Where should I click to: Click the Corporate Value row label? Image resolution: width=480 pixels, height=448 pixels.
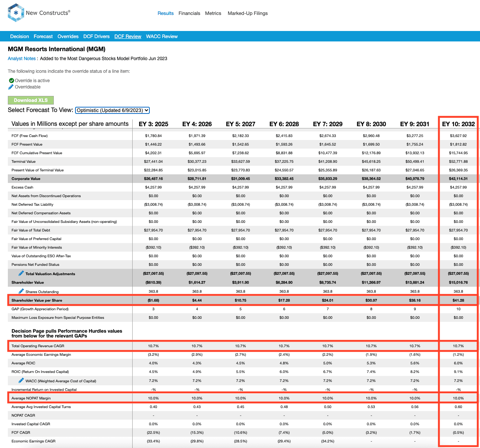[x=26, y=178]
